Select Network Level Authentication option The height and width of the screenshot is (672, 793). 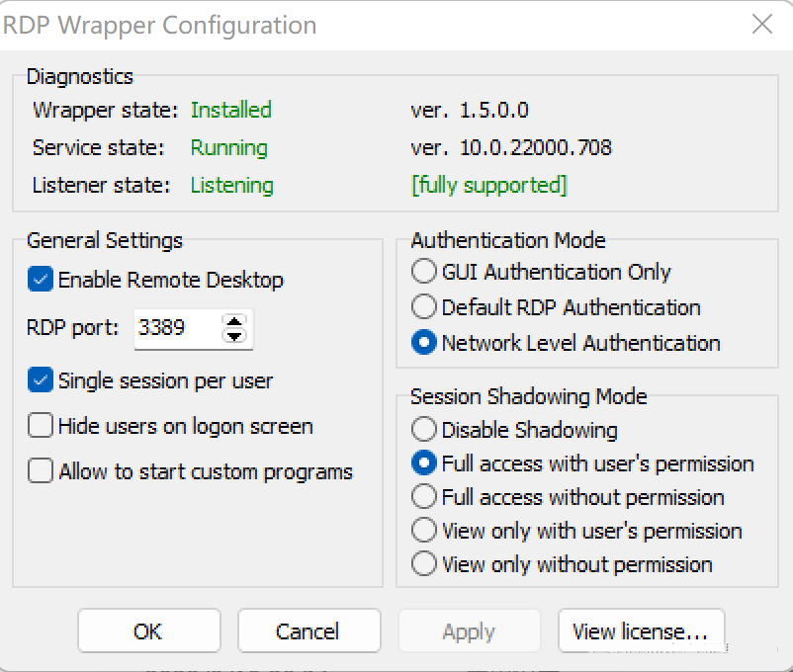point(424,343)
